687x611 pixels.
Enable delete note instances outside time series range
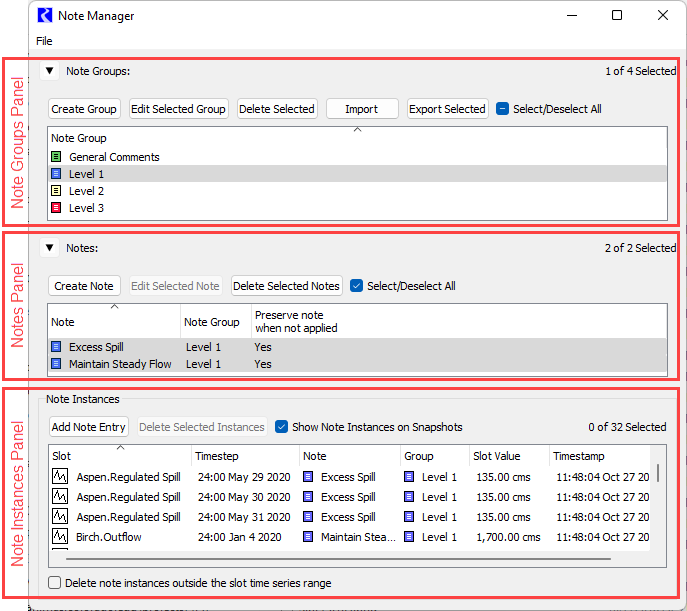[55, 583]
